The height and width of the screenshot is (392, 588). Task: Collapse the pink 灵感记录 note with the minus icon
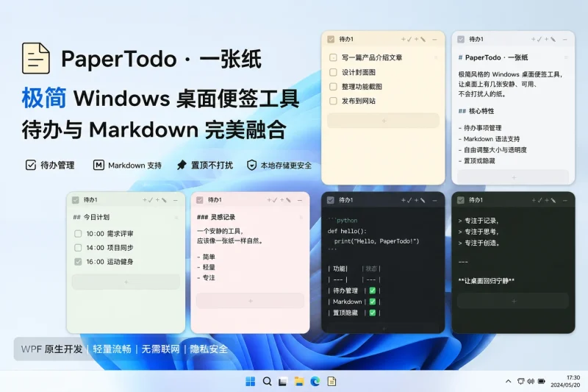300,200
